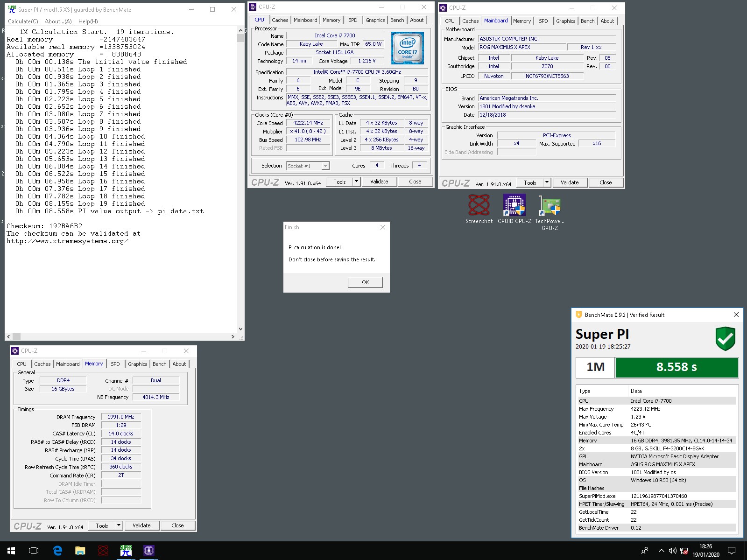Select the Z270 southbridge field

click(x=547, y=66)
